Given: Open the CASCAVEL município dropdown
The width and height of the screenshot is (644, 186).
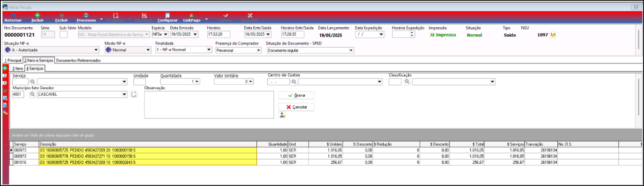Looking at the screenshot, I should [x=125, y=94].
